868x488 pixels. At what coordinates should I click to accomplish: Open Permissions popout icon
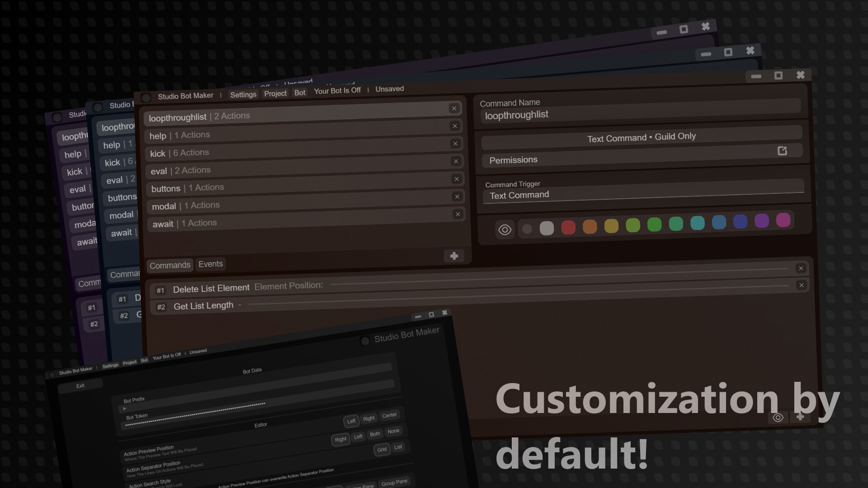[782, 150]
